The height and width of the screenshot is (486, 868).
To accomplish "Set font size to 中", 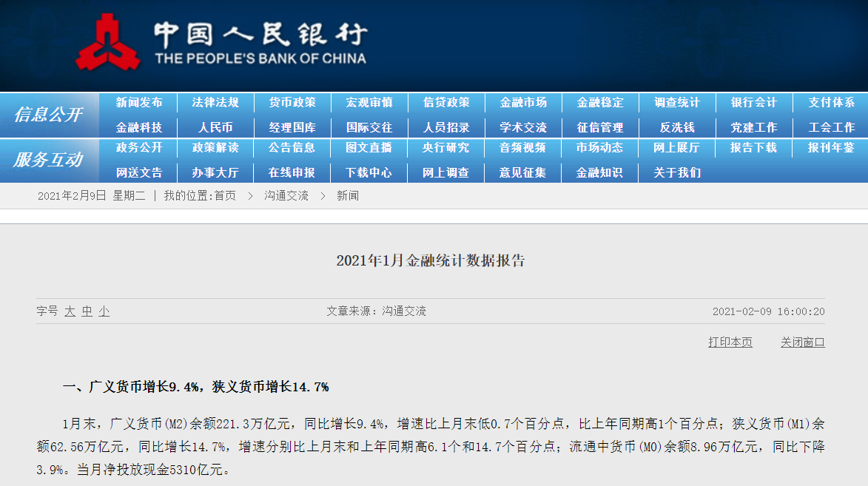I will point(87,311).
